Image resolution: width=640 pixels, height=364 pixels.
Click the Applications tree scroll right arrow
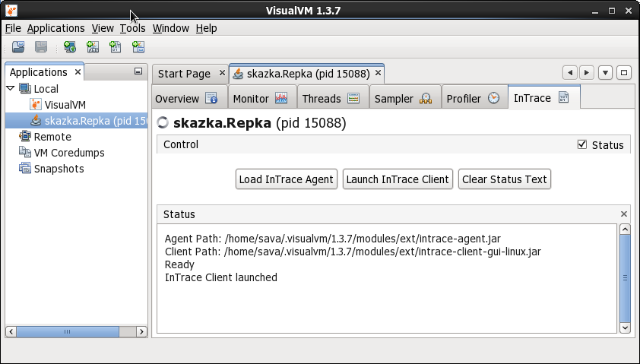141,331
